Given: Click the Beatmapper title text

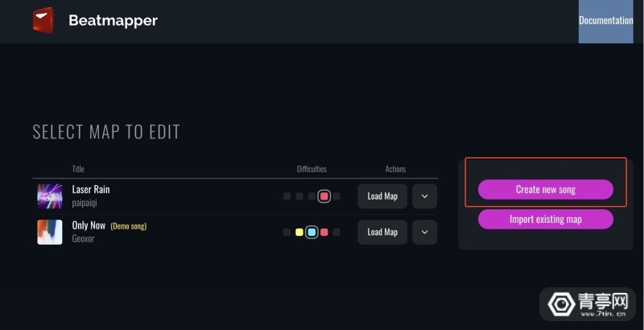Looking at the screenshot, I should tap(113, 20).
